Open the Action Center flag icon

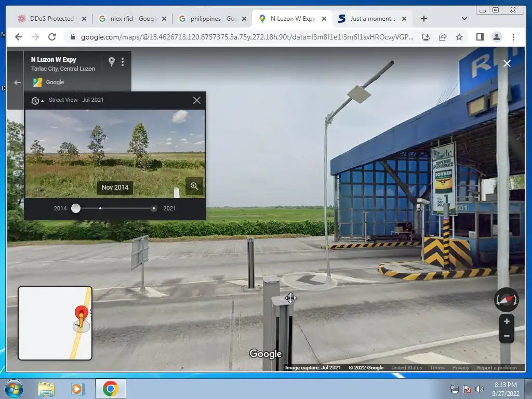pyautogui.click(x=467, y=389)
